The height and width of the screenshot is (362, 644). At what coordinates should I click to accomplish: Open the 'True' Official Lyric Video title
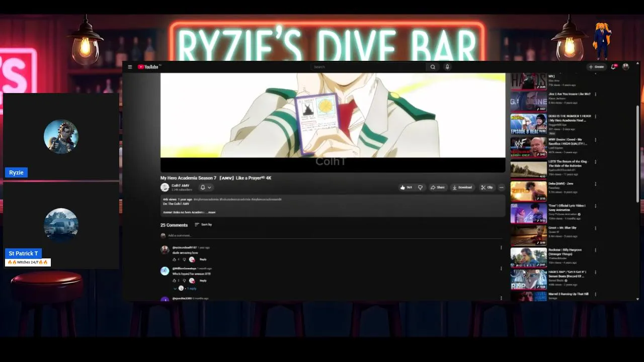pyautogui.click(x=567, y=208)
